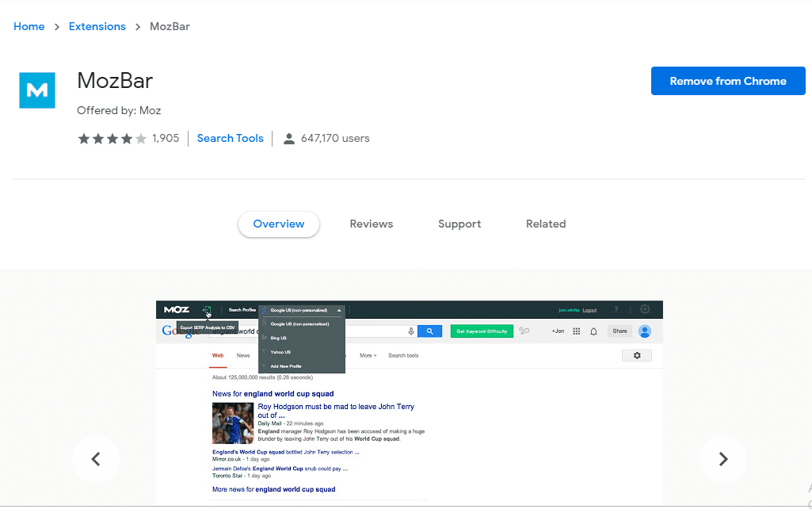Expand the Google US (non-personalized) profile dropdown
The width and height of the screenshot is (812, 513).
(x=302, y=310)
